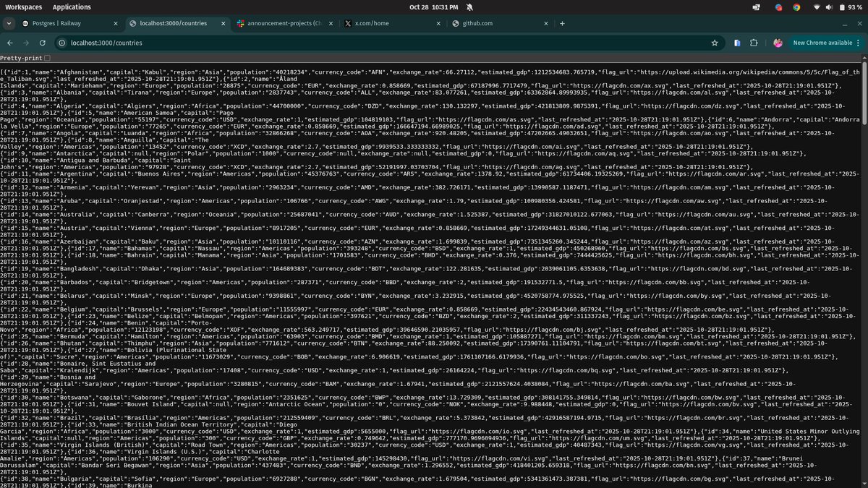The height and width of the screenshot is (488, 868).
Task: Click the X logo favicon on the x.com tab
Action: [348, 23]
